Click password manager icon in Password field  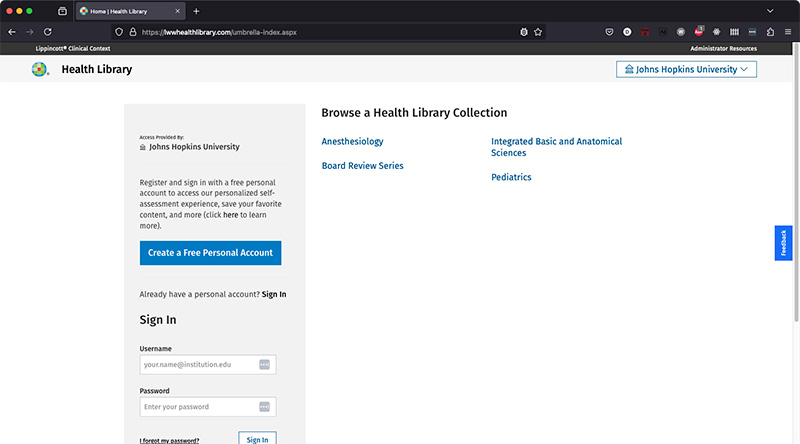coord(264,407)
